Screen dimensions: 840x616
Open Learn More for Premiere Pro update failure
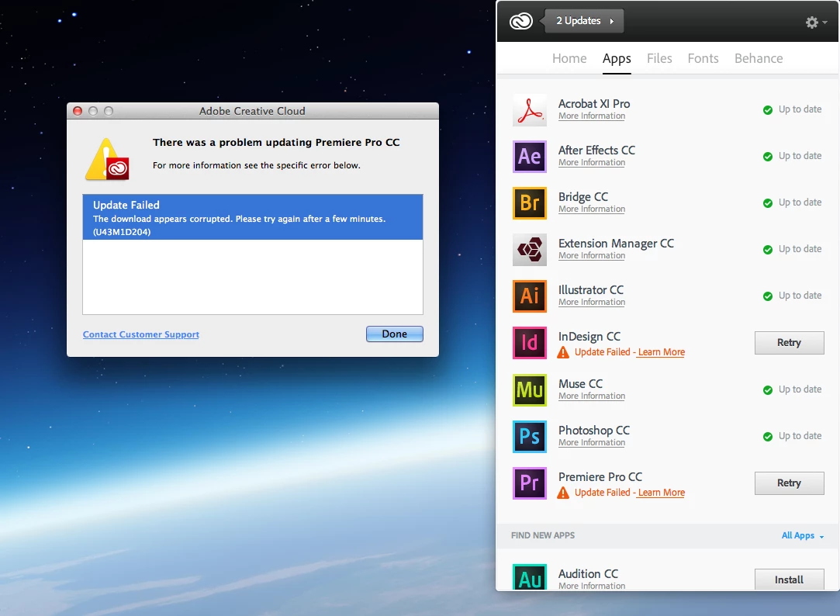coord(661,493)
